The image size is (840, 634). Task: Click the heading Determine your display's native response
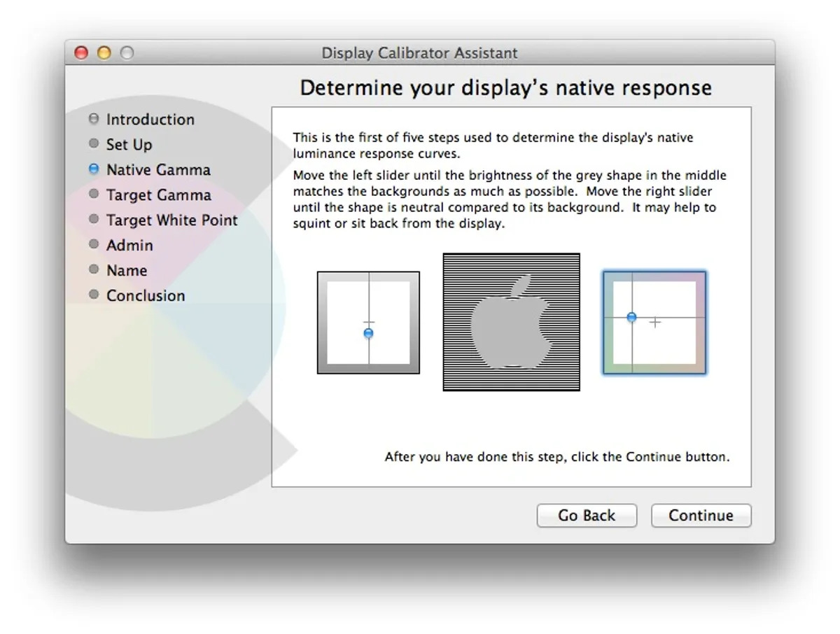tap(506, 88)
